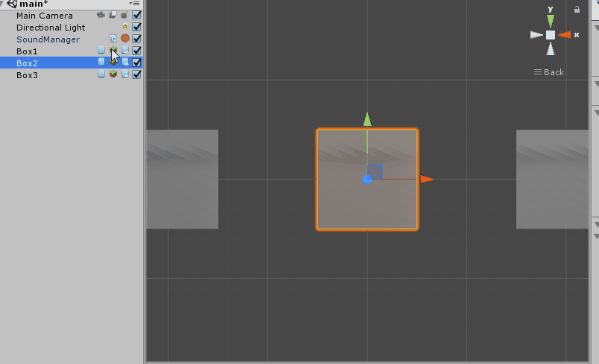This screenshot has height=364, width=599.
Task: Uncheck the Main Camera active checkbox
Action: [136, 15]
